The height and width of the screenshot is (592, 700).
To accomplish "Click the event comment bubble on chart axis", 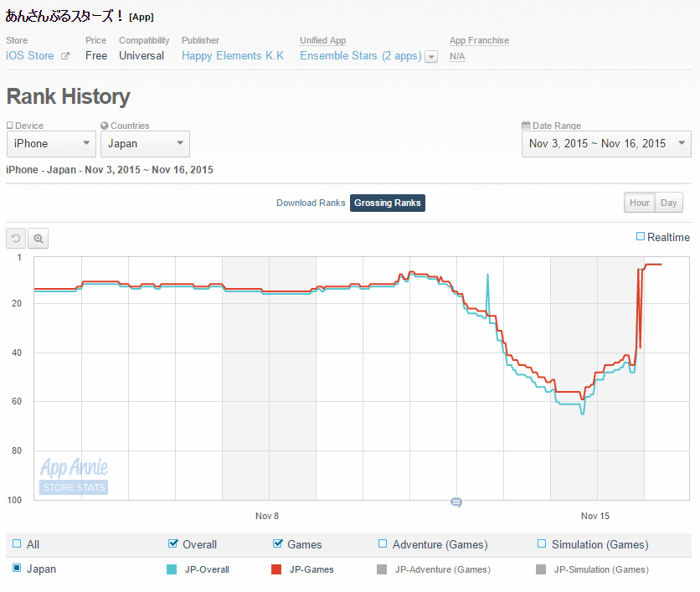I will (456, 502).
